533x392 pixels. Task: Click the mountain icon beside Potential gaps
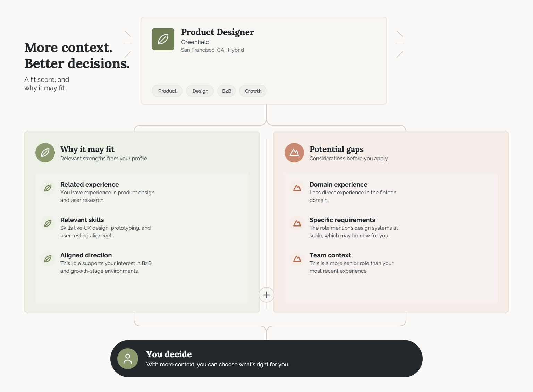click(x=294, y=153)
